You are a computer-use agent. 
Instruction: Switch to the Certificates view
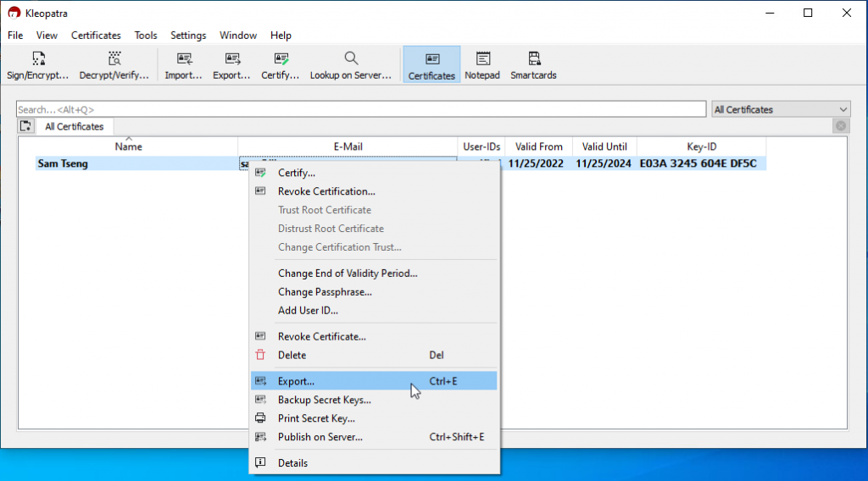pyautogui.click(x=431, y=65)
